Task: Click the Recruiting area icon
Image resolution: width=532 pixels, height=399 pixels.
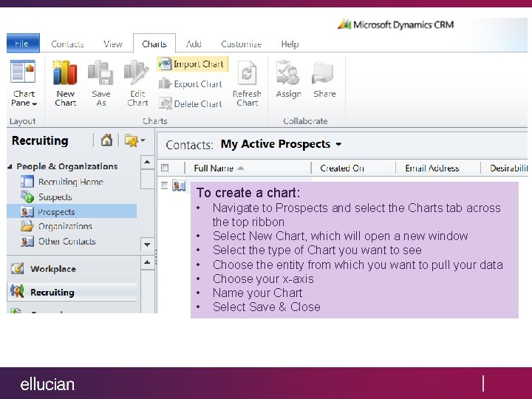Action: (x=17, y=291)
